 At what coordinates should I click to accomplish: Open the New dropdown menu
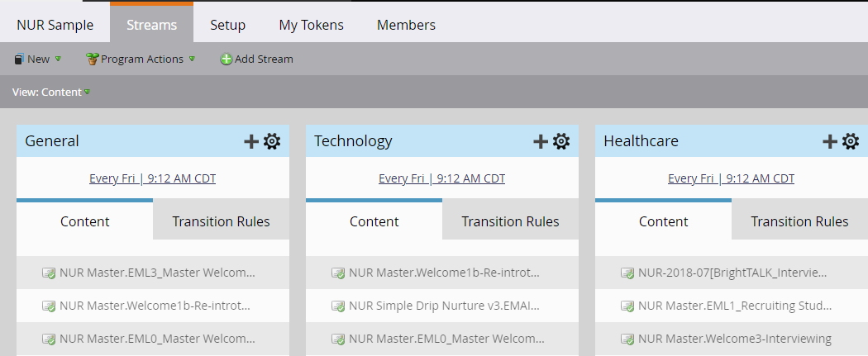pyautogui.click(x=37, y=59)
